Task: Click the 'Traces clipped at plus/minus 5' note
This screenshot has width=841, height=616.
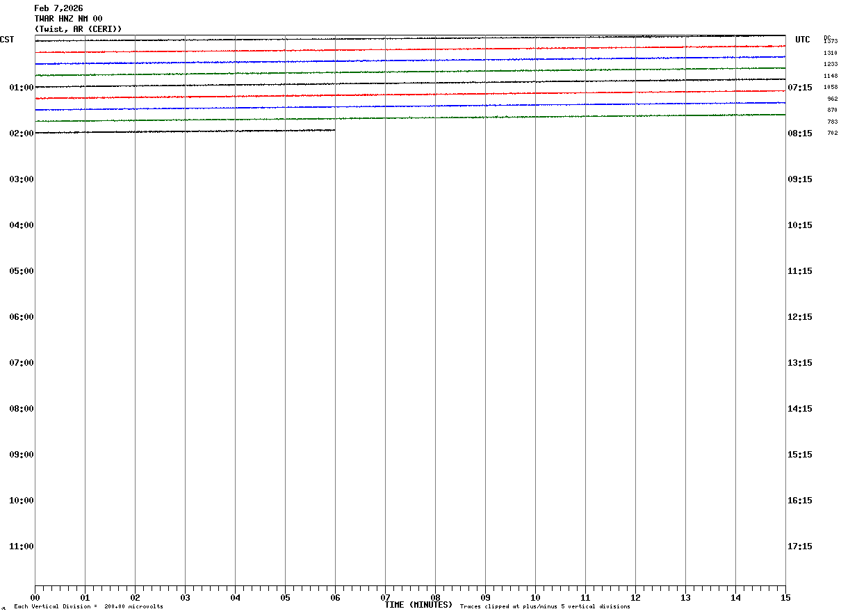Action: click(x=545, y=606)
